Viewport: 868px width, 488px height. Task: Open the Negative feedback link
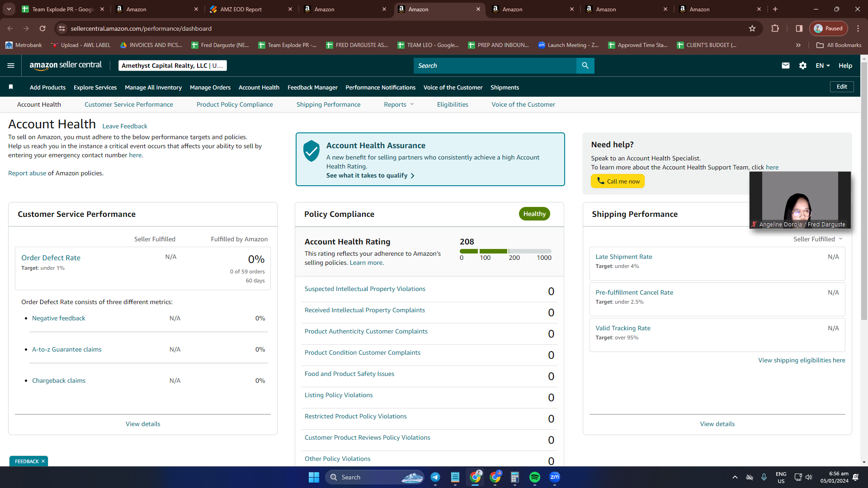[59, 318]
